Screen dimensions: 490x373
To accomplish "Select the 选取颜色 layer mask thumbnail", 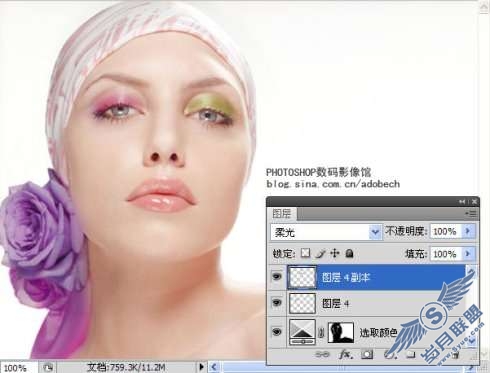I will click(x=341, y=332).
